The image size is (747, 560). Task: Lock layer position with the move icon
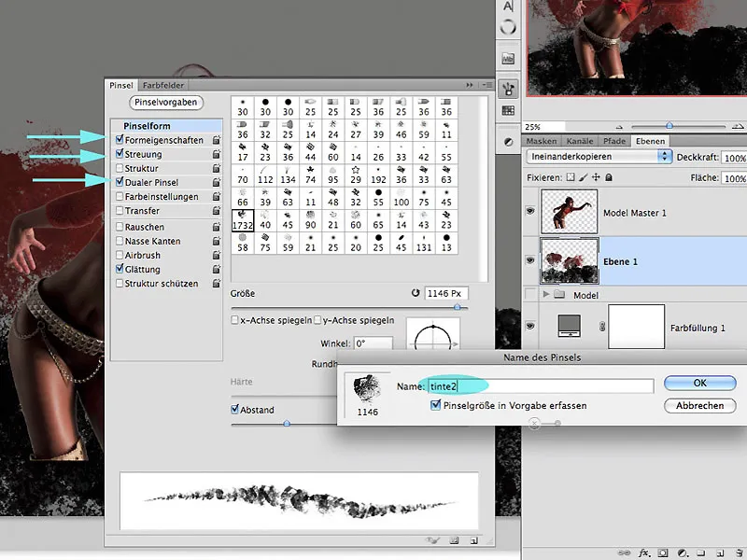(595, 177)
